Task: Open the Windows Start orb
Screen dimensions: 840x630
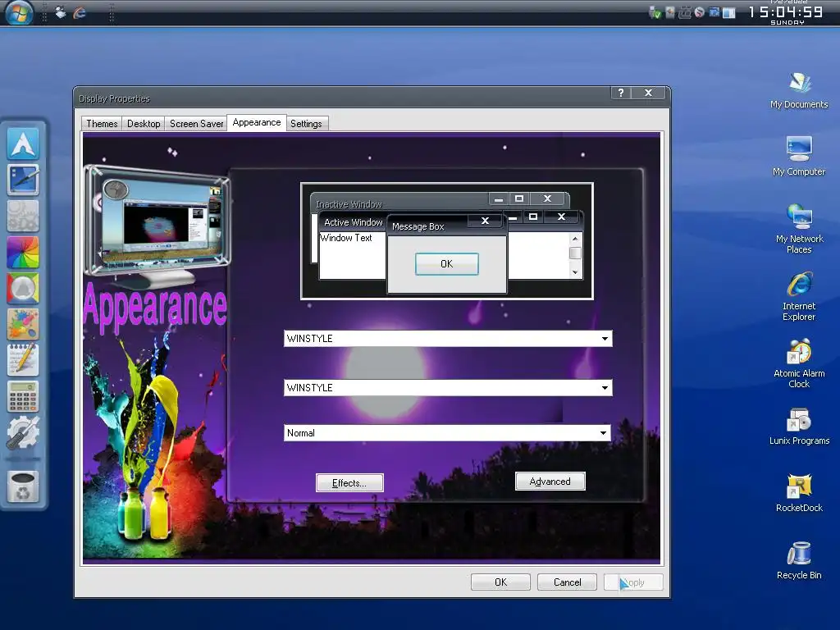Action: pos(18,11)
